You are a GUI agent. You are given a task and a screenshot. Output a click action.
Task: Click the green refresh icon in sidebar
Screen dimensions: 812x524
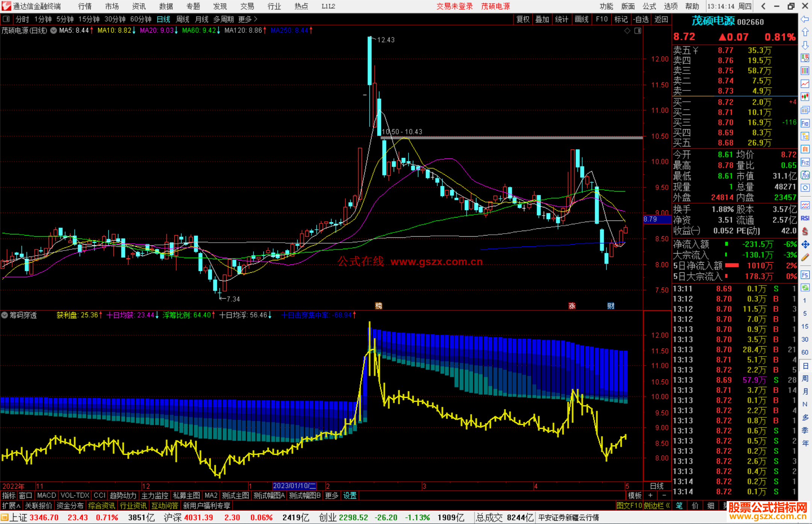pyautogui.click(x=805, y=288)
